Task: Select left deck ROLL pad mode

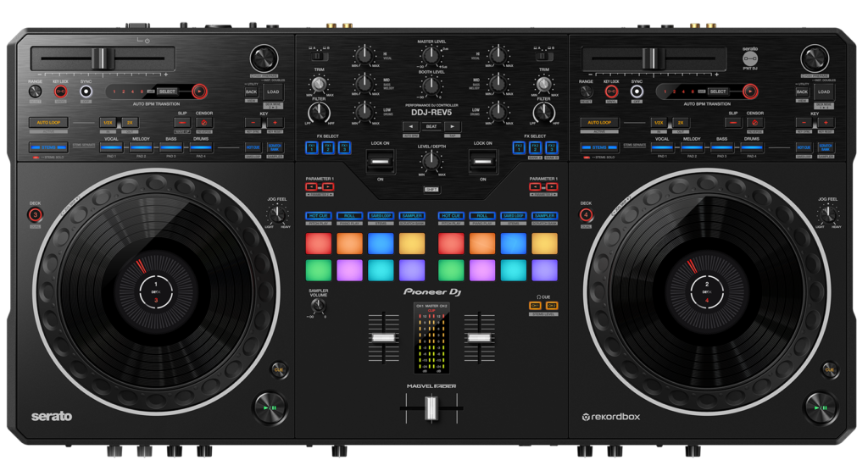Action: click(349, 216)
